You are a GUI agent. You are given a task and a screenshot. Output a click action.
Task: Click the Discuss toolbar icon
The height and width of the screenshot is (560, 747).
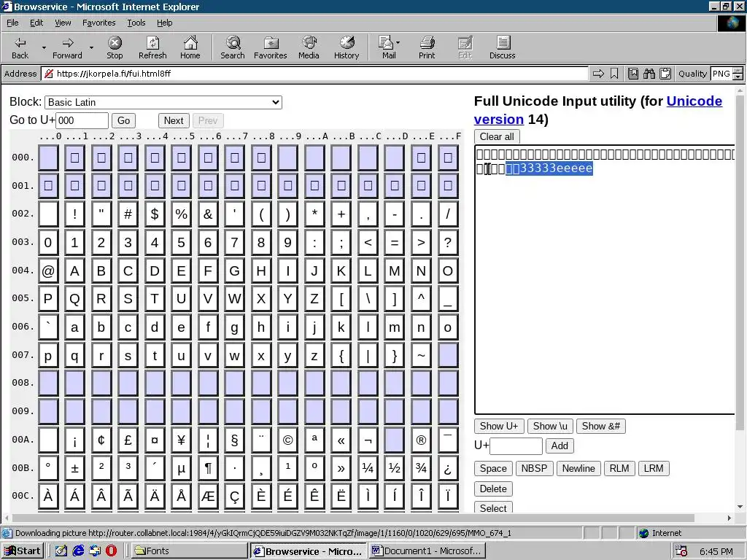502,47
